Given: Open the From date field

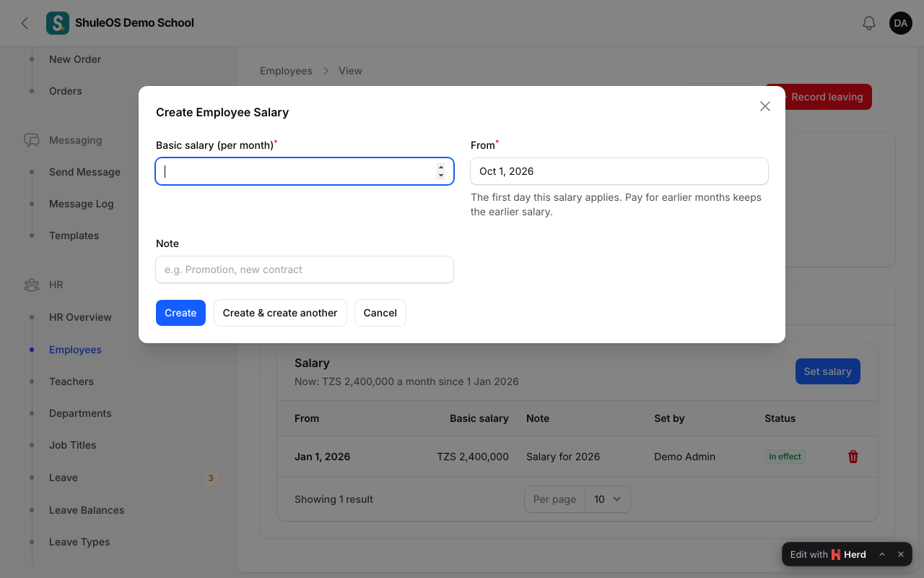Looking at the screenshot, I should tap(619, 171).
